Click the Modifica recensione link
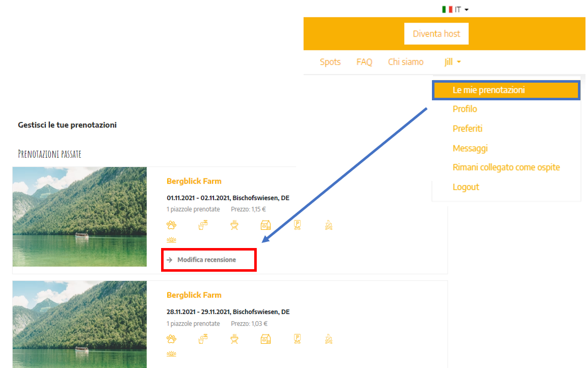Image resolution: width=588 pixels, height=368 pixels. pyautogui.click(x=206, y=260)
